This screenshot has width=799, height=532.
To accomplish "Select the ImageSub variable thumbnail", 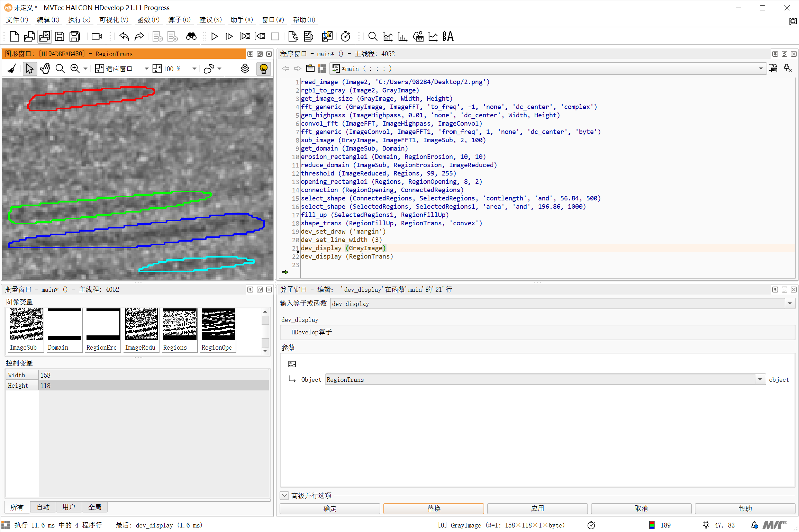I will point(26,330).
